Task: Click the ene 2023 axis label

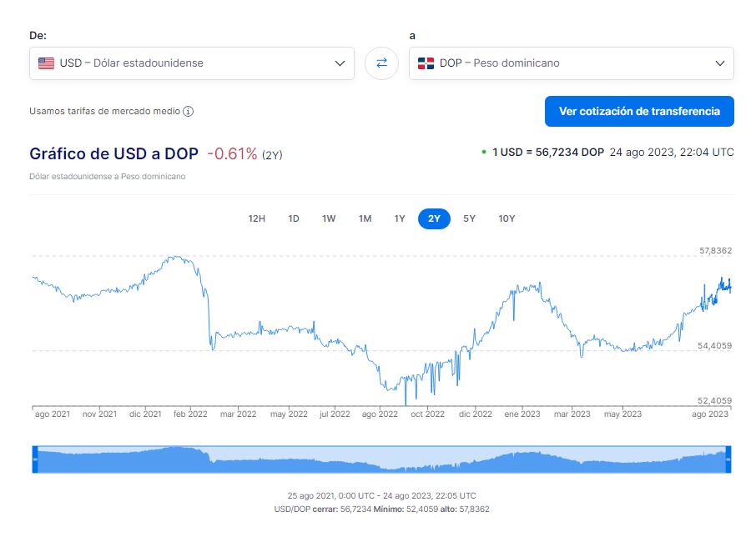Action: 522,414
